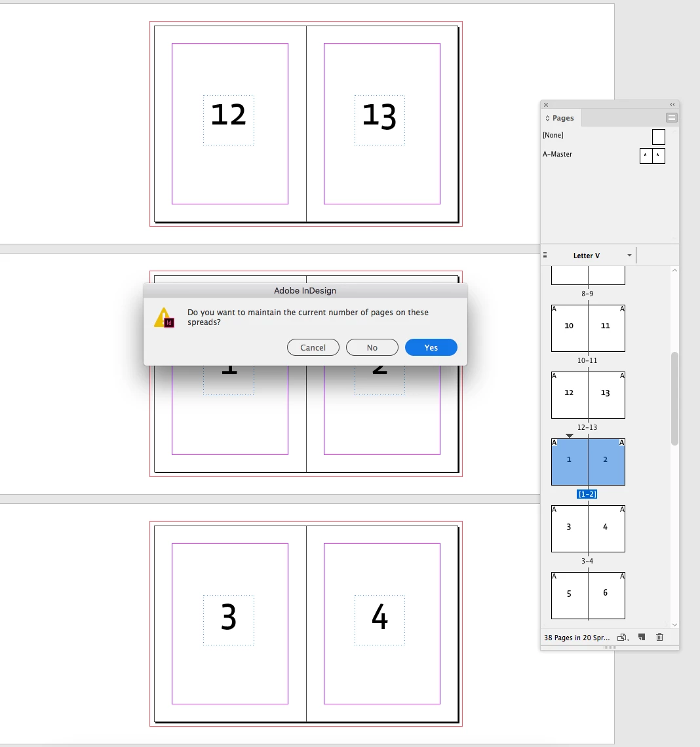Select the [None] master page icon

click(x=659, y=137)
